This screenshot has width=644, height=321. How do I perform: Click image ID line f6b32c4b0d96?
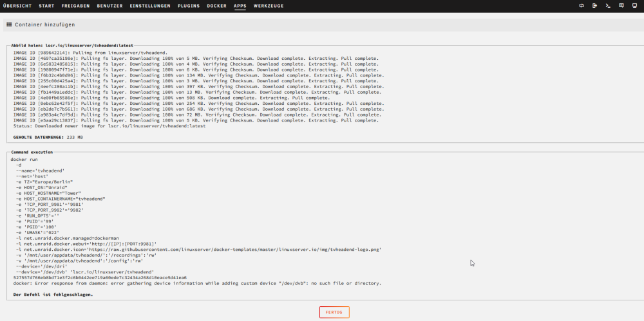(199, 75)
